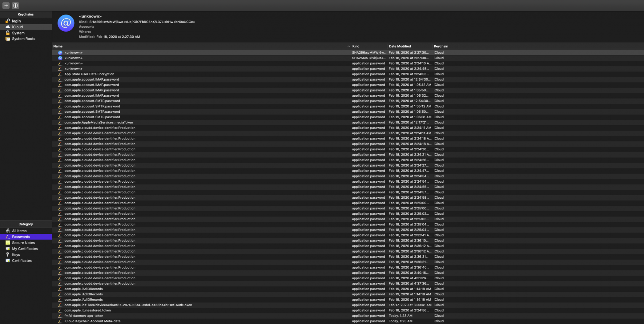
Task: Select the System keychain
Action: [x=26, y=33]
